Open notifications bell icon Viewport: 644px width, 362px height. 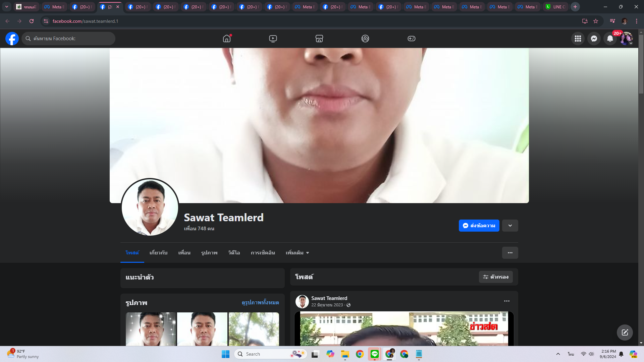(x=610, y=39)
